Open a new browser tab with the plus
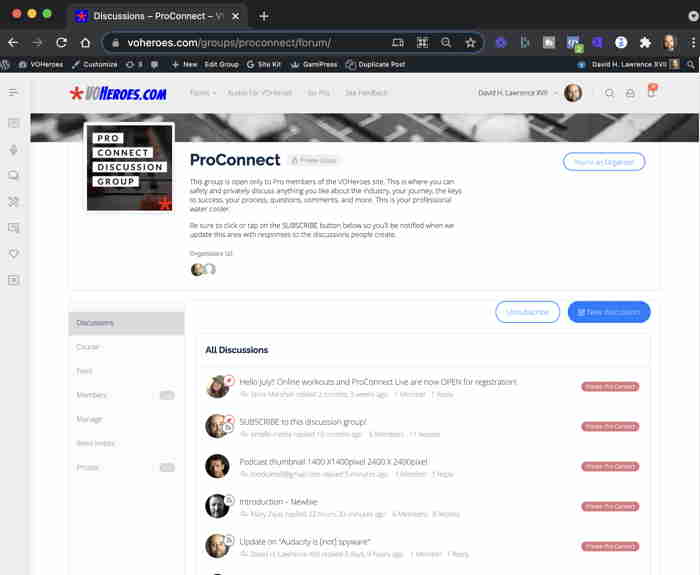 click(x=264, y=17)
